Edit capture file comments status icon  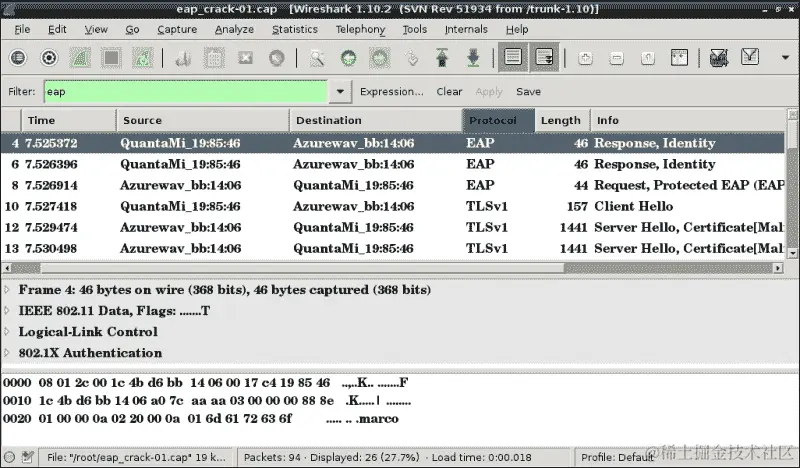pyautogui.click(x=28, y=457)
